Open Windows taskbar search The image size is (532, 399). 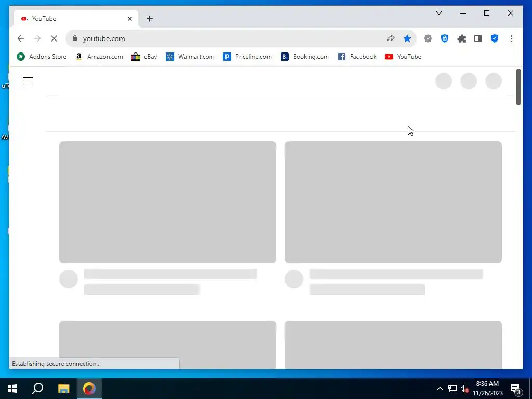click(x=37, y=389)
